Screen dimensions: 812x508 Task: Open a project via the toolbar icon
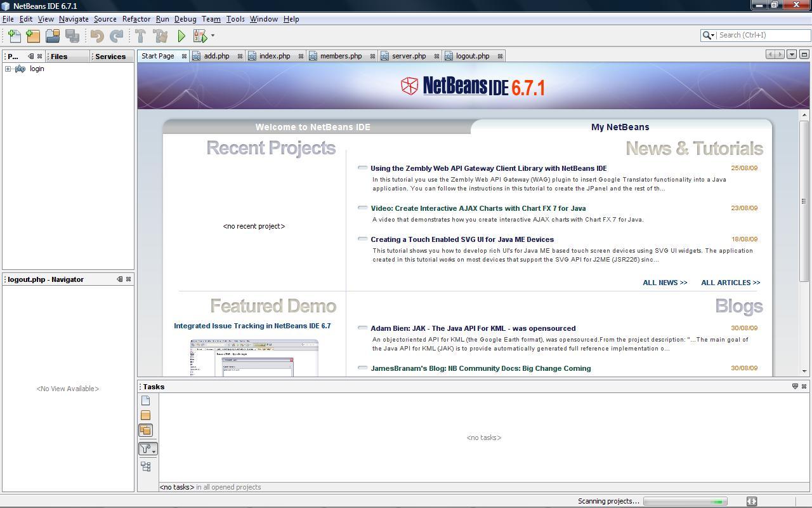click(53, 36)
